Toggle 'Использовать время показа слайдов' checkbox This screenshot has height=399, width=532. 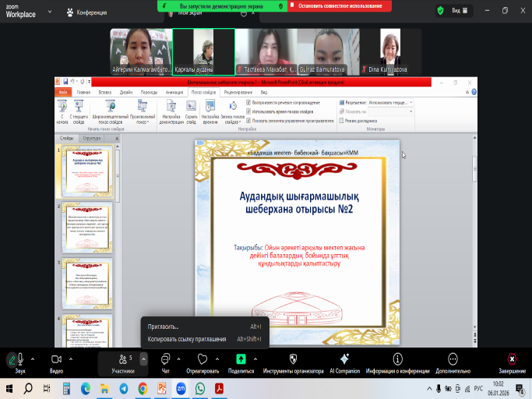coord(248,110)
